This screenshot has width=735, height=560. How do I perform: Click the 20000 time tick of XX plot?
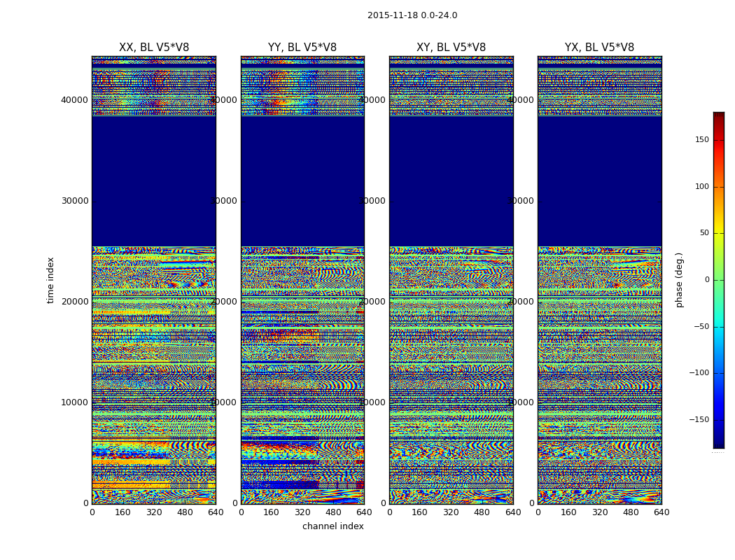pyautogui.click(x=74, y=301)
